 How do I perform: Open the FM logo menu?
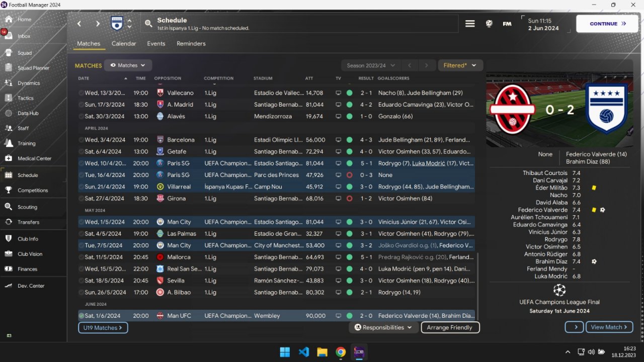click(507, 24)
